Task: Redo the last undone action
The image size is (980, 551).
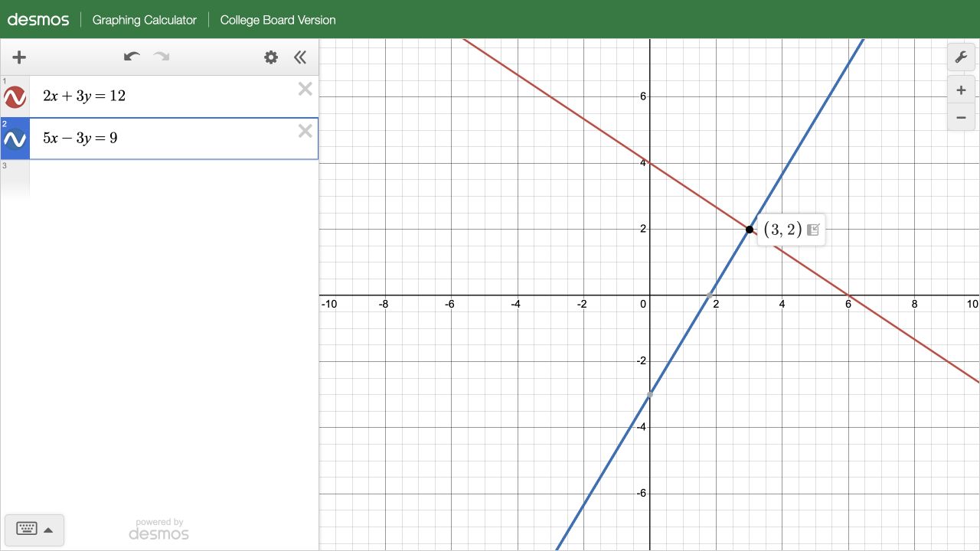Action: 161,57
